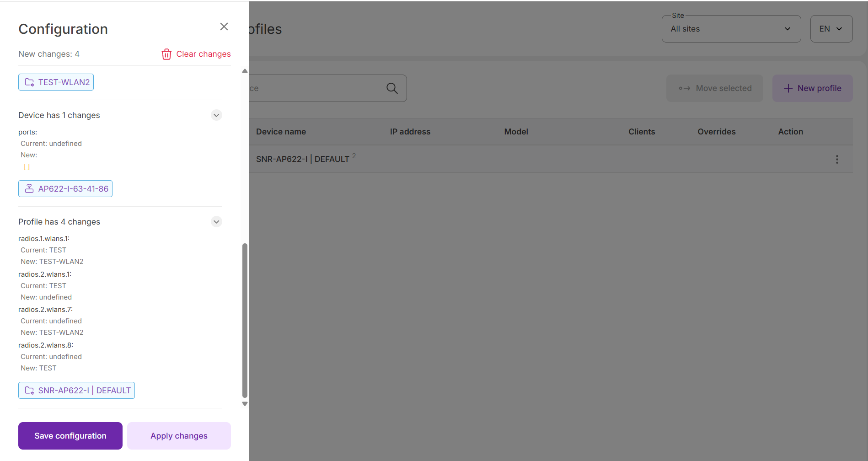
Task: Collapse the Device has 1 changes section
Action: click(x=216, y=115)
